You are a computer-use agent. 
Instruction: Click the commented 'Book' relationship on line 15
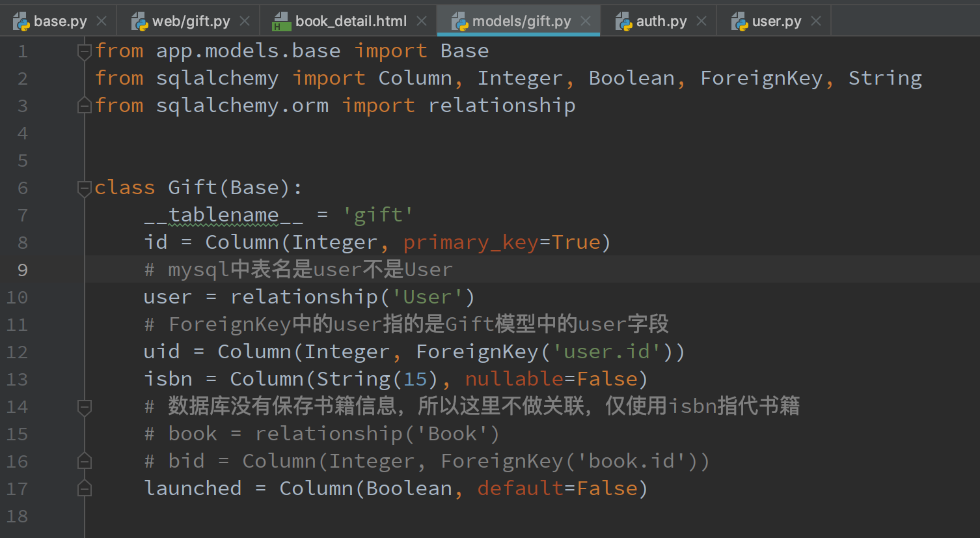tap(452, 434)
